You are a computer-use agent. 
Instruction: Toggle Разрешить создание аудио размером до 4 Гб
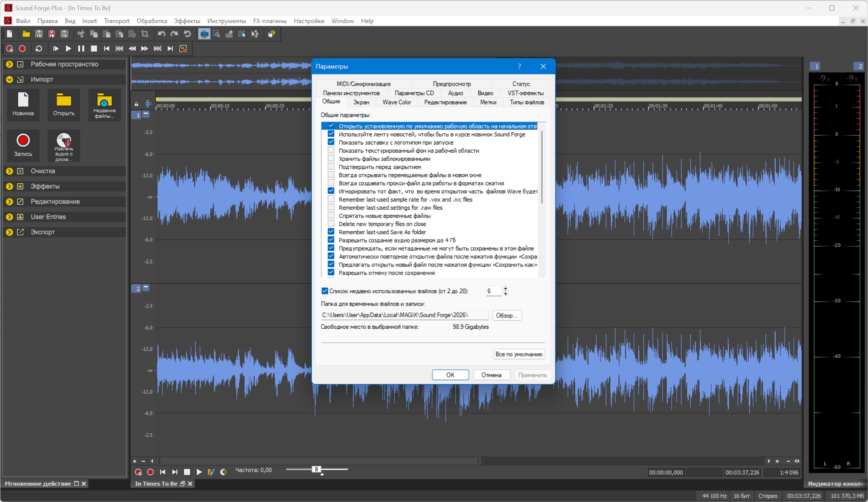(x=331, y=240)
